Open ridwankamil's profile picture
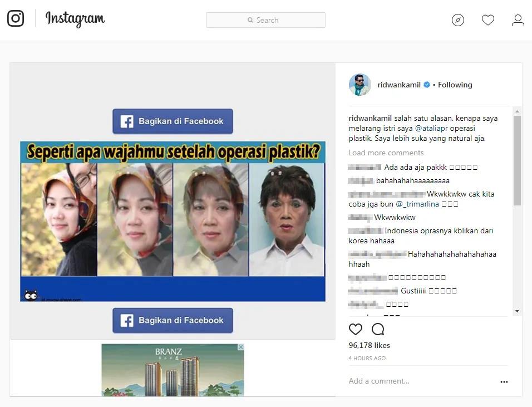 pyautogui.click(x=360, y=85)
